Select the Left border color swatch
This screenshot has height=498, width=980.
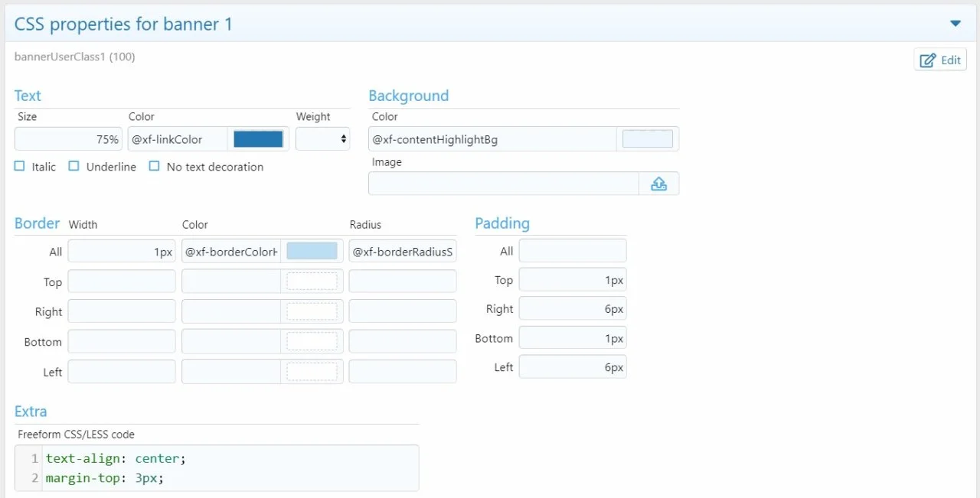coord(312,372)
